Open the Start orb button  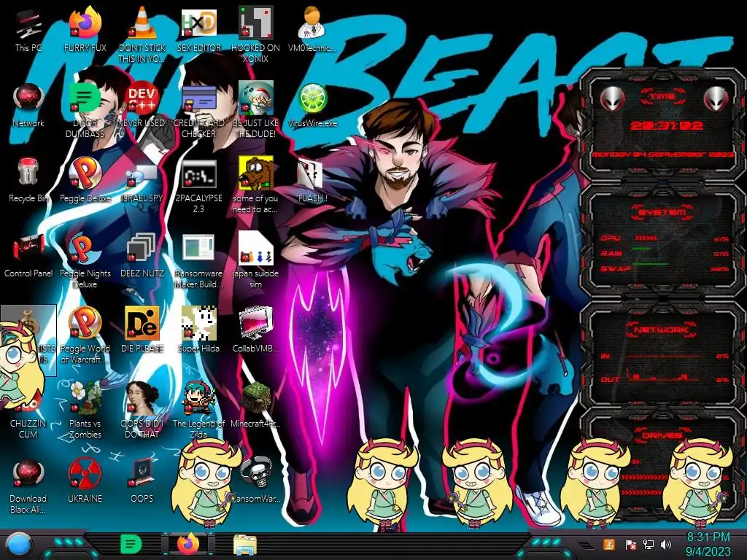[x=19, y=545]
